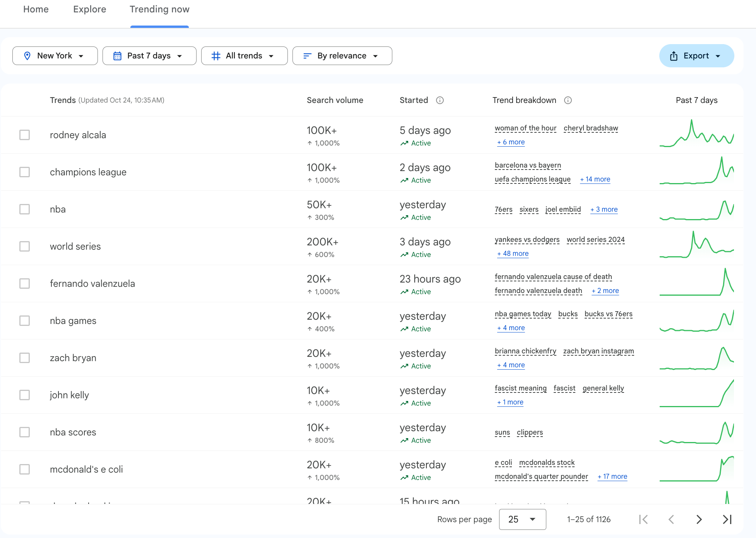Click the sort icon in By relevance filter
Screen dimensions: 756x538
tap(307, 56)
